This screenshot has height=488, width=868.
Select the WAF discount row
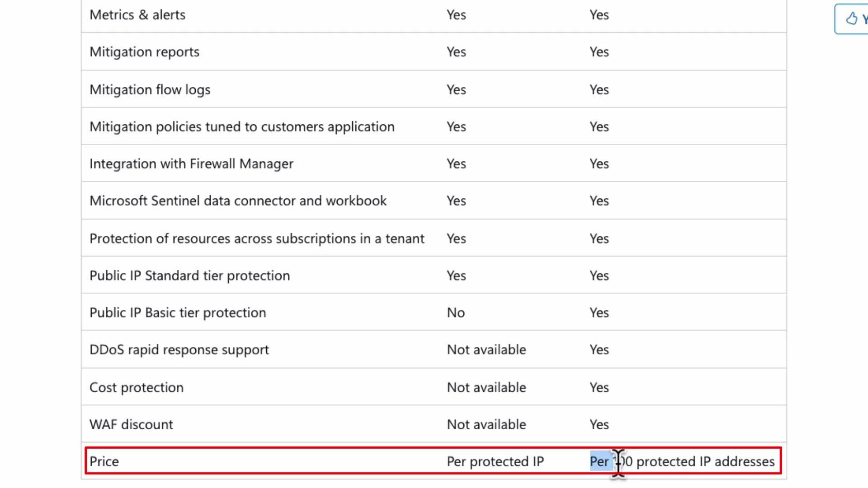pos(131,424)
